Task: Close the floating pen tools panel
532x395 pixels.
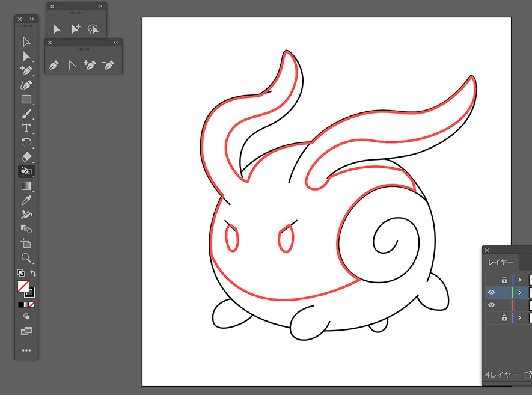Action: 50,43
